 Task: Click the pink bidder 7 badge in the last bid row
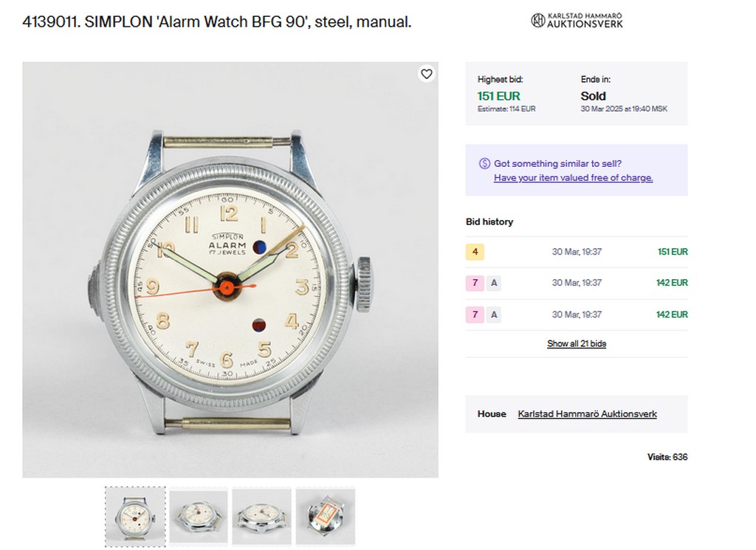tap(475, 314)
